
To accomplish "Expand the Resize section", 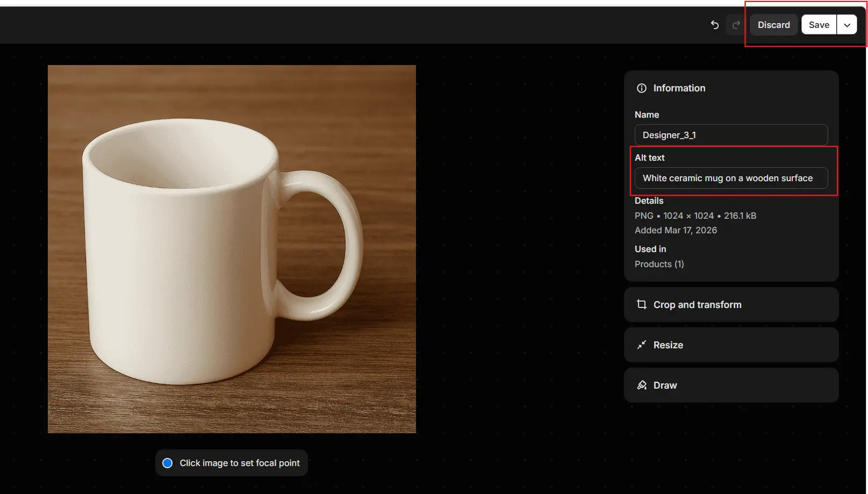I will [731, 345].
